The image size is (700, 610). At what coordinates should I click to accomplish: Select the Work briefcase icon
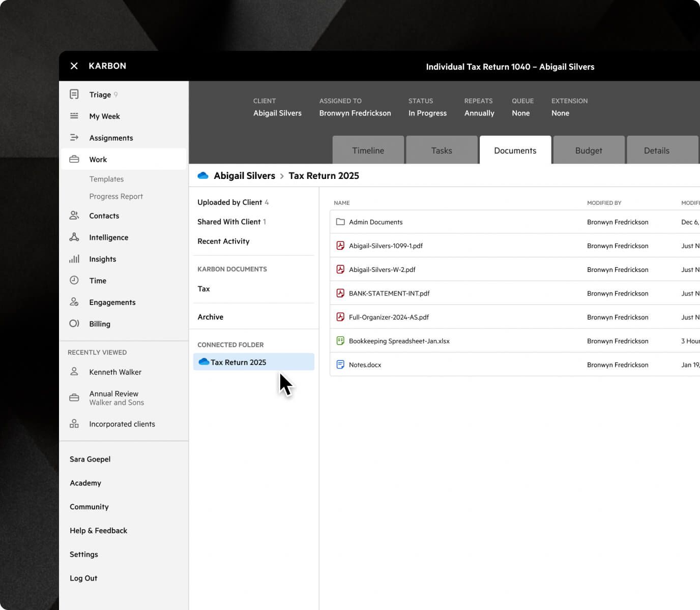point(74,159)
